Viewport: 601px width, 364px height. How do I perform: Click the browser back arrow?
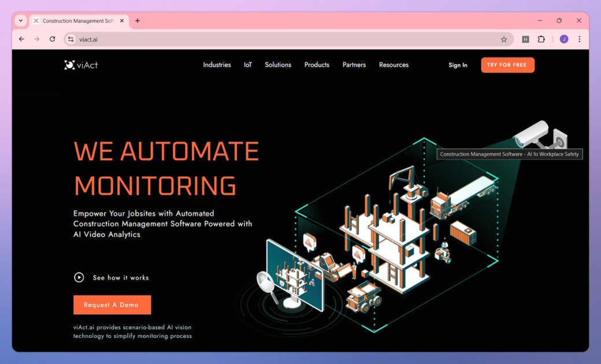21,39
